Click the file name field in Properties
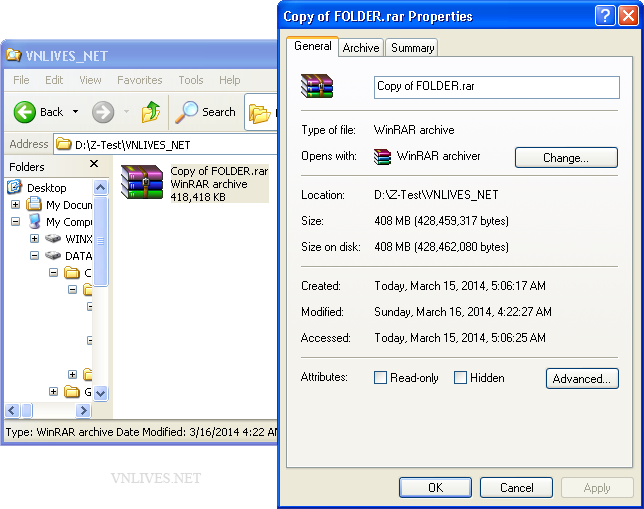This screenshot has width=644, height=509. point(497,87)
